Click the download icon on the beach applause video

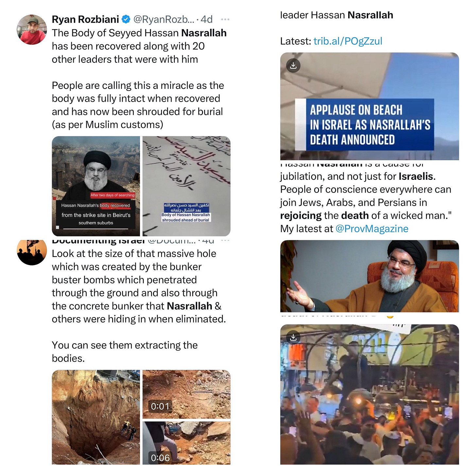(293, 66)
